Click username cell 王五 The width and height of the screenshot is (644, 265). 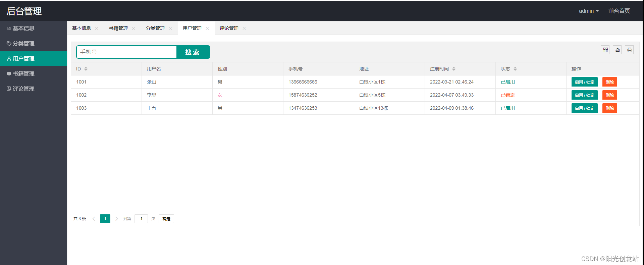click(x=151, y=108)
